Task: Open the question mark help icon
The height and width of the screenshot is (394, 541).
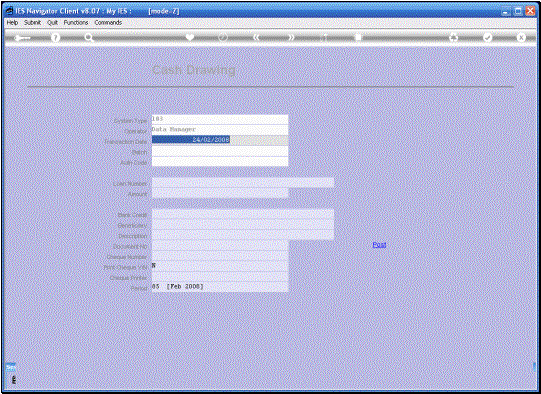Action: pos(56,38)
